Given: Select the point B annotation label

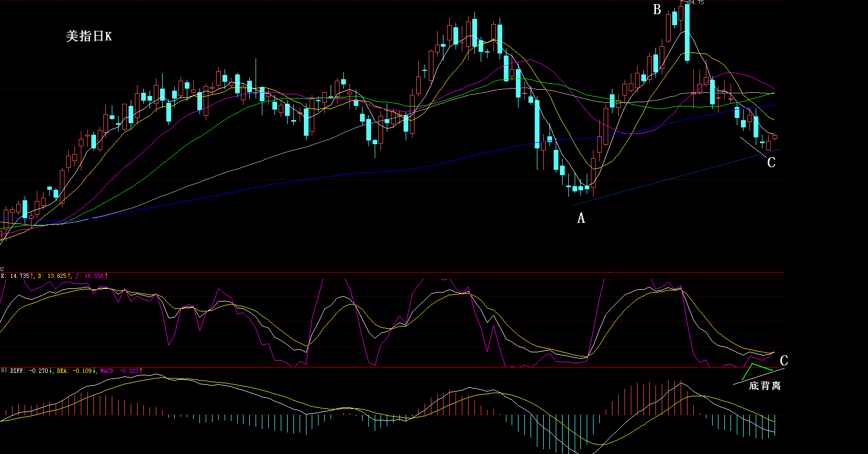Looking at the screenshot, I should [x=657, y=9].
